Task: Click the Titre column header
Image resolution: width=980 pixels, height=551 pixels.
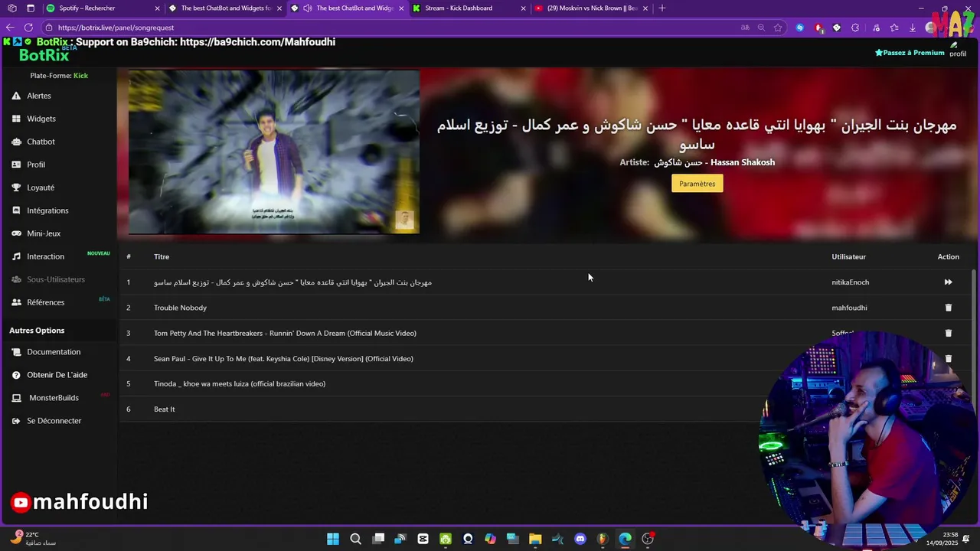Action: 162,256
